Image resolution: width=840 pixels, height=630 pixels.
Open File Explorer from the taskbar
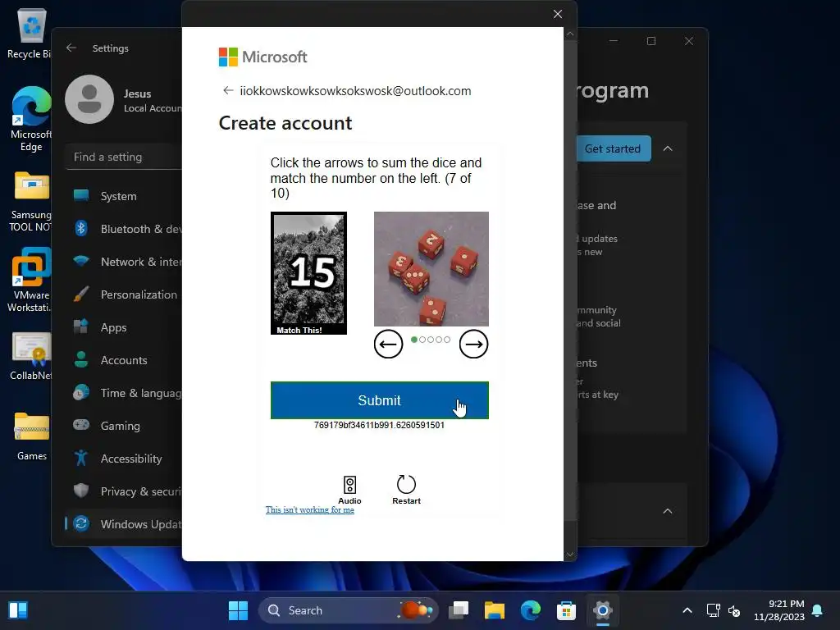[x=495, y=610]
